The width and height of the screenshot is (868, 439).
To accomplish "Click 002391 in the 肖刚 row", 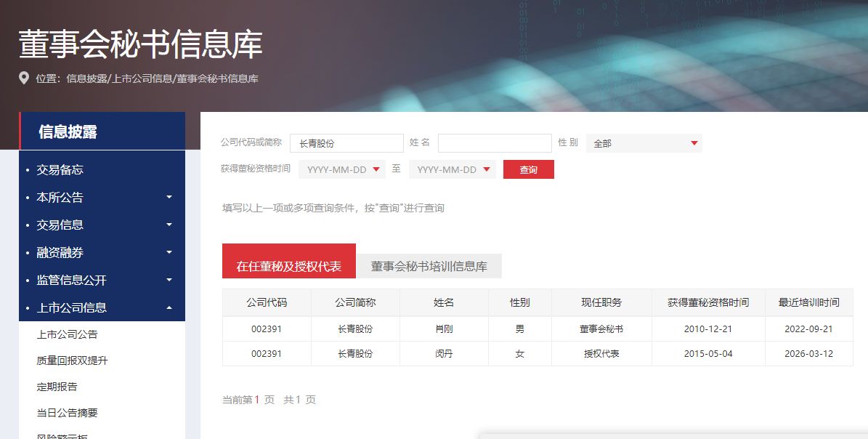I will 267,329.
